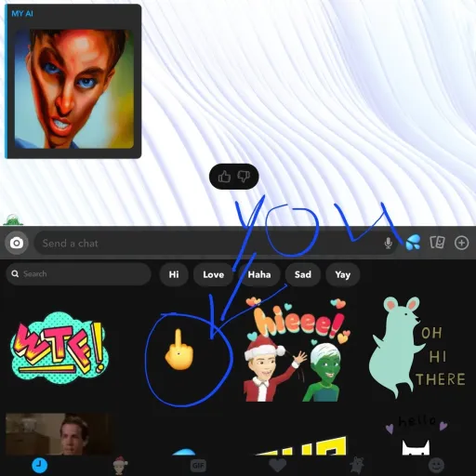The height and width of the screenshot is (476, 476).
Task: Filter stickers by Sad chip
Action: 303,274
